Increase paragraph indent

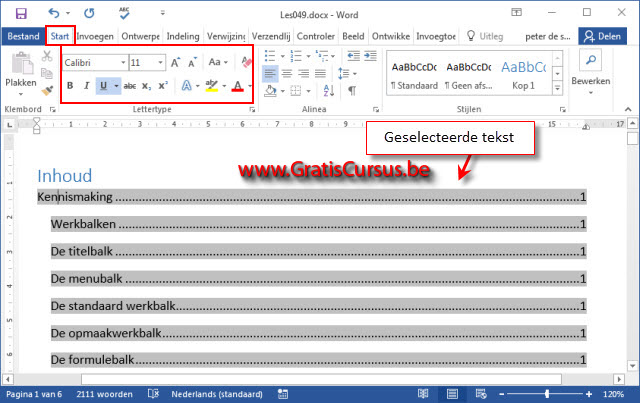(370, 55)
